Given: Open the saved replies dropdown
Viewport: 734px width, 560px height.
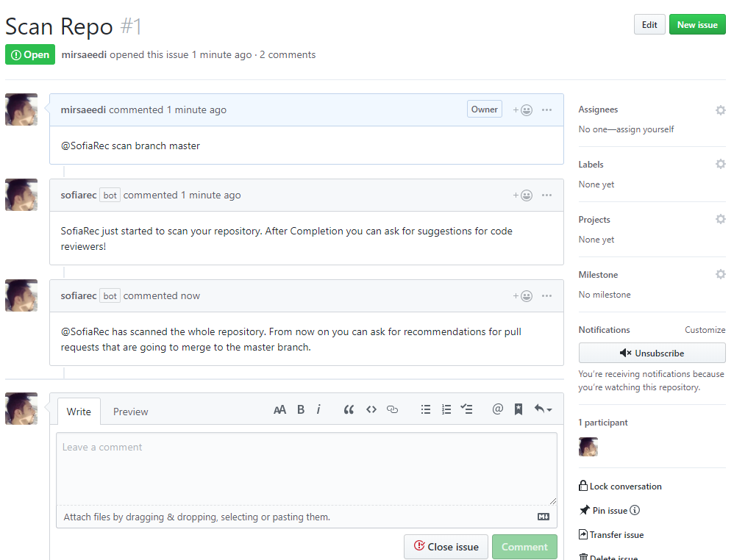Looking at the screenshot, I should 543,409.
